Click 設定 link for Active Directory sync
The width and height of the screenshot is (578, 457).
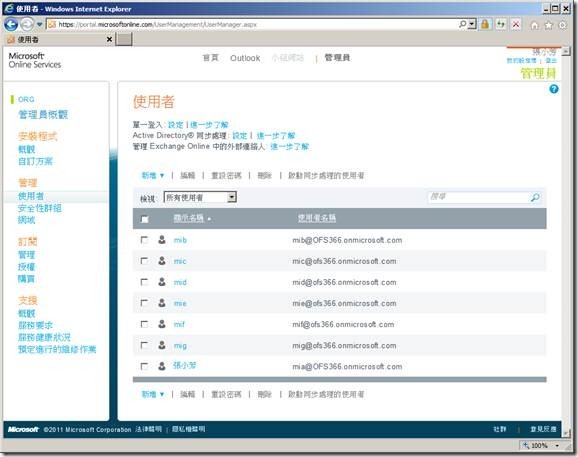(240, 136)
